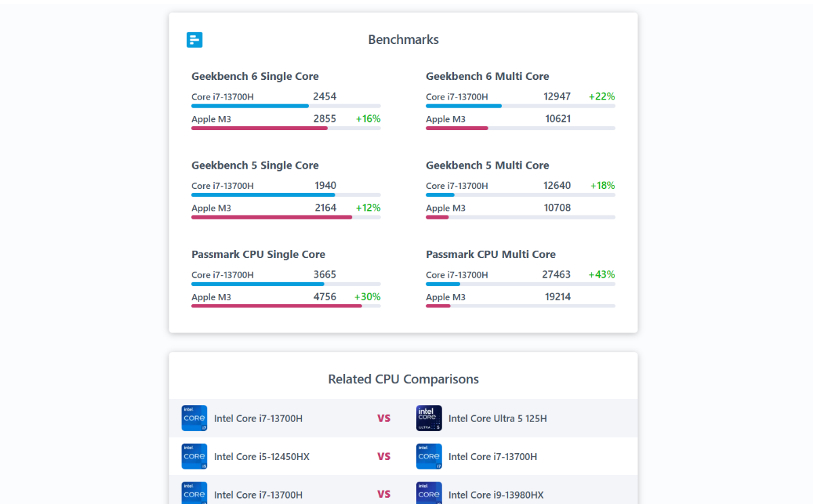Click the VS label in the first comparison row

(384, 419)
